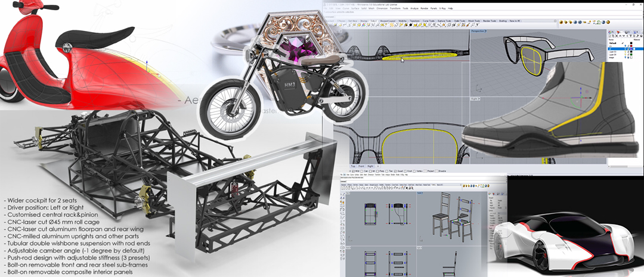Switch to the Viewport Layout toolbar tab
644x277 pixels.
pyautogui.click(x=388, y=21)
